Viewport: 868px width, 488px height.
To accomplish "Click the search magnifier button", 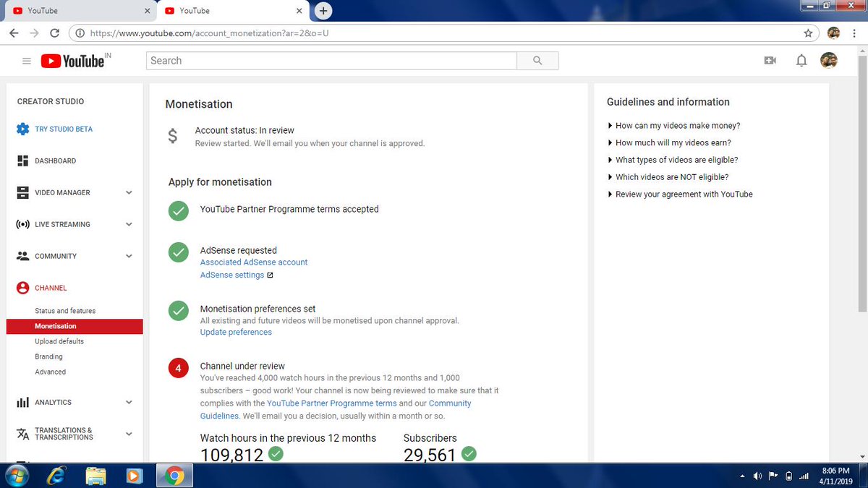I will coord(537,61).
